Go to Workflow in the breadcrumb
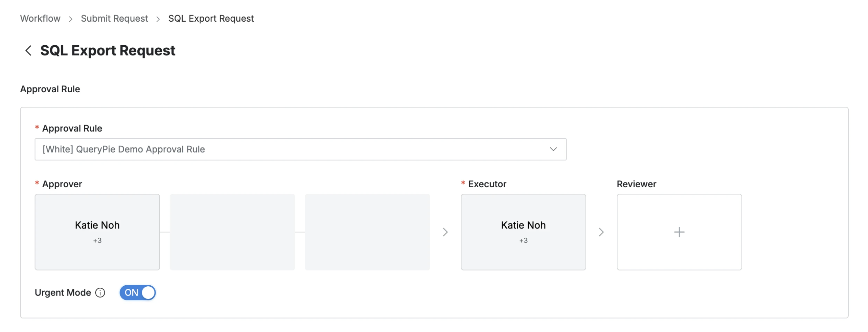The height and width of the screenshot is (332, 868). 40,19
